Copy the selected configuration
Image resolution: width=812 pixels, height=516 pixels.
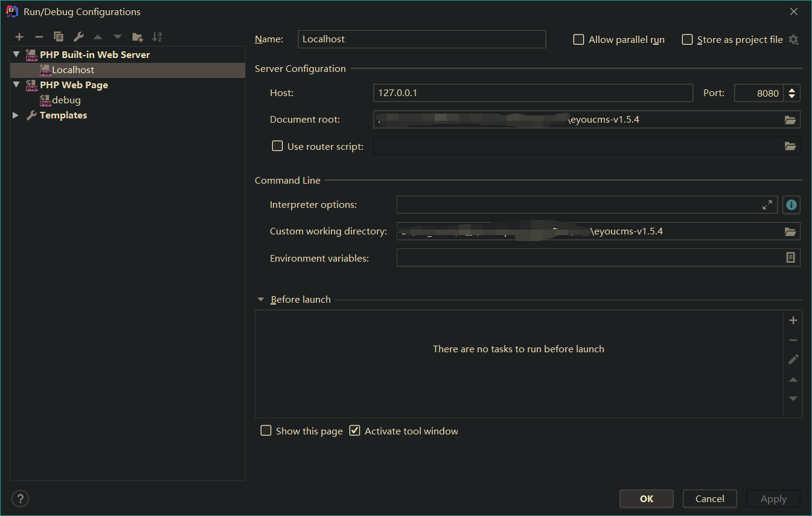click(59, 37)
